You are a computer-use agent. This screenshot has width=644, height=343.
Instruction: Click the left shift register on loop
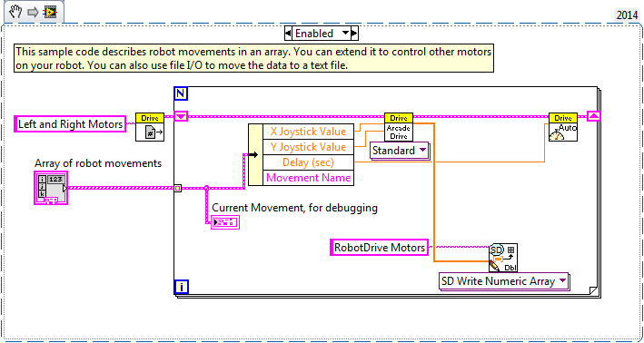point(181,116)
